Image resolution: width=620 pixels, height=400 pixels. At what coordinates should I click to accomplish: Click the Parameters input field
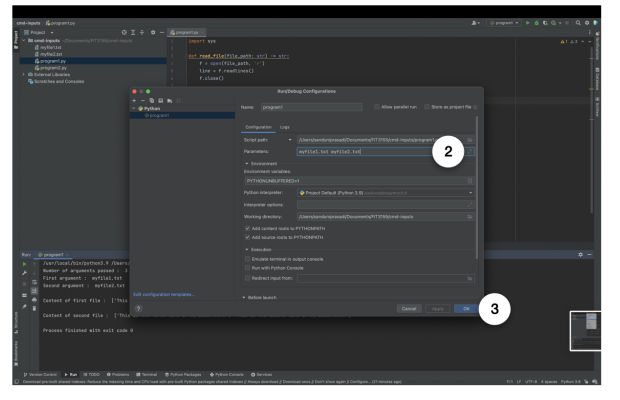(385, 152)
